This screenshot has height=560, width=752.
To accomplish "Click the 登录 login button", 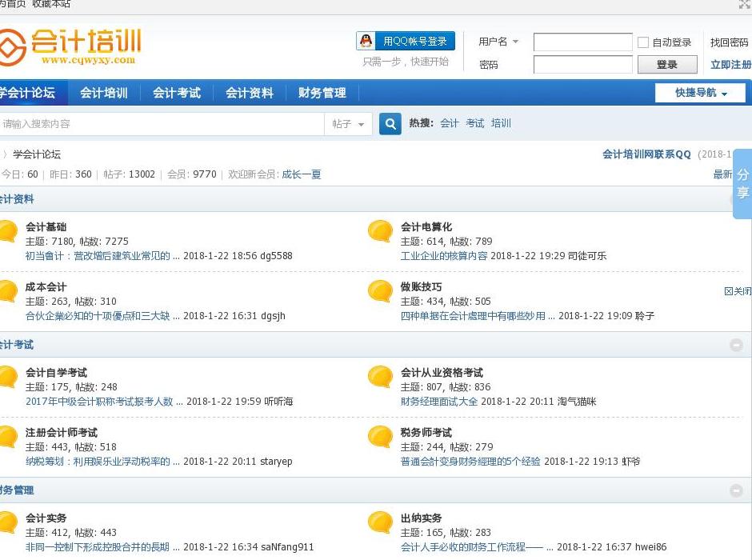I will point(667,64).
